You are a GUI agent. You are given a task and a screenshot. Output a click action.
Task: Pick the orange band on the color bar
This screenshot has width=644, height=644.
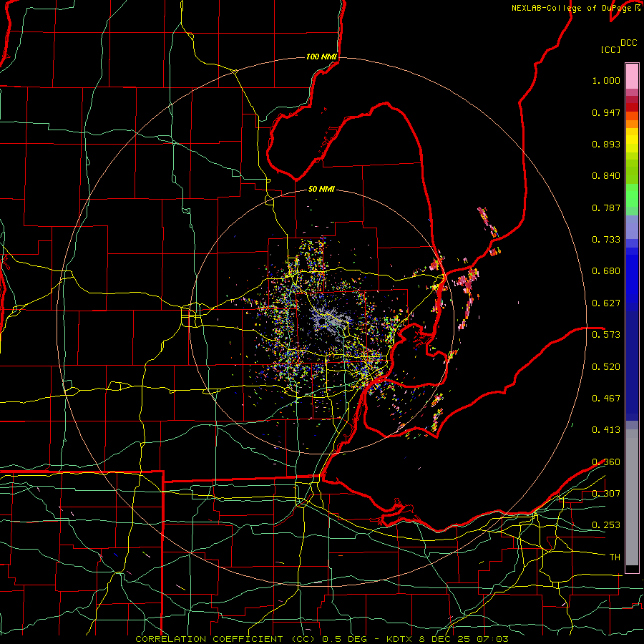(x=632, y=124)
